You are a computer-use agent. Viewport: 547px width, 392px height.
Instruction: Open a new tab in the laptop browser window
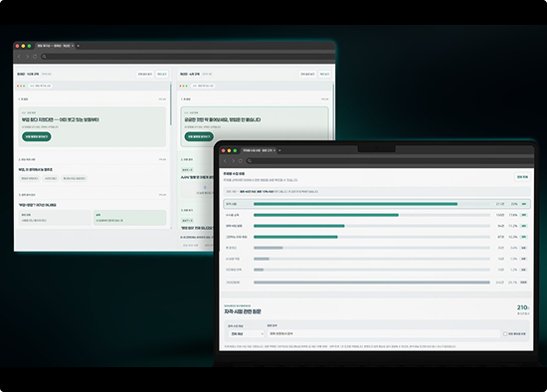coord(279,150)
